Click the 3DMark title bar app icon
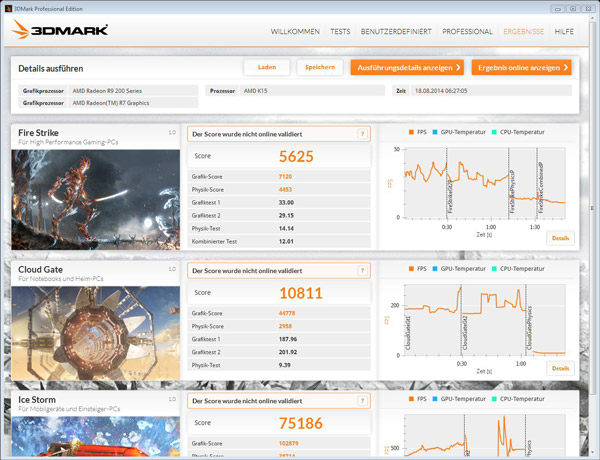 tap(8, 8)
